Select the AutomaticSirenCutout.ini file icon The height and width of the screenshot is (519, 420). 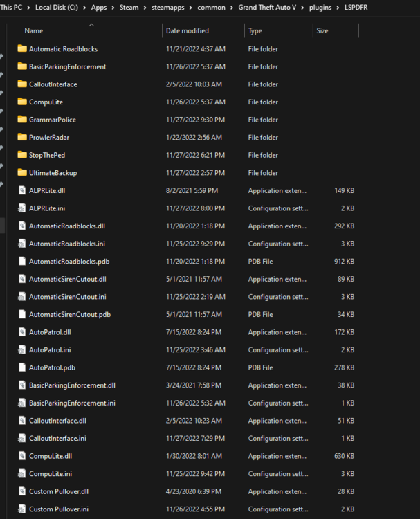coord(22,297)
